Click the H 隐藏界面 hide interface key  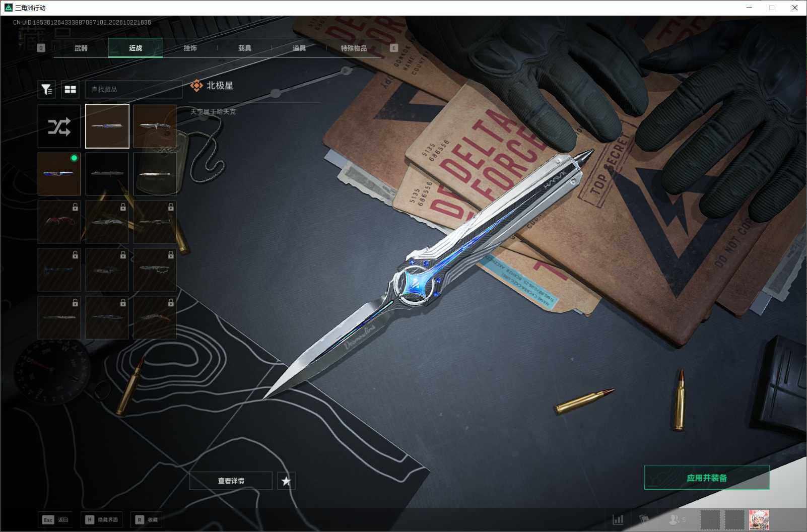pyautogui.click(x=101, y=519)
